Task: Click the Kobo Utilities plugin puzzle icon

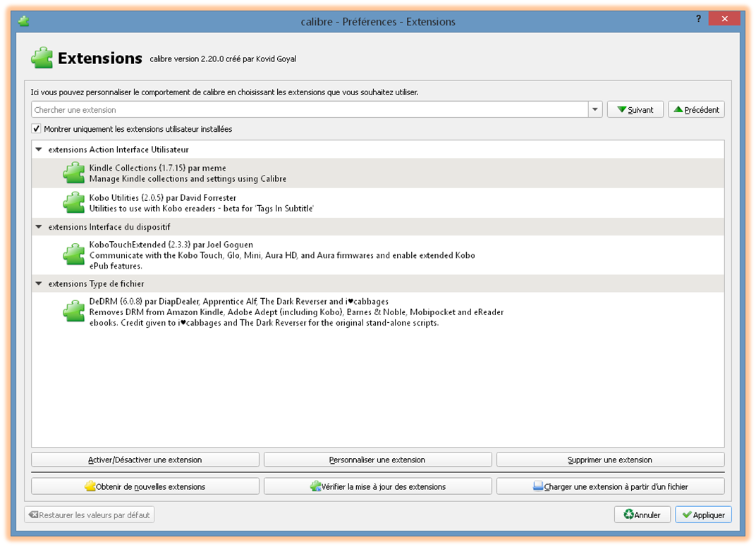Action: point(74,203)
